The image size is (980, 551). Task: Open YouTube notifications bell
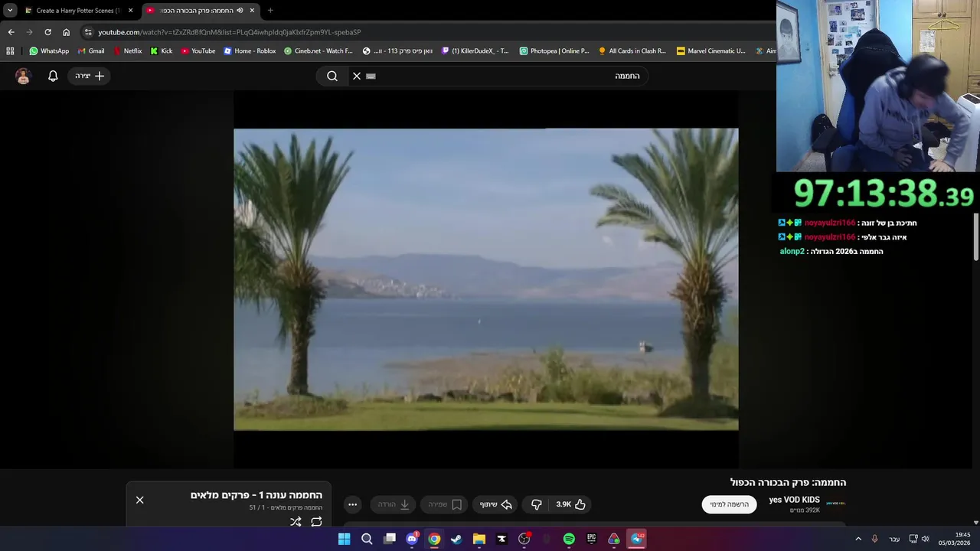pos(53,76)
